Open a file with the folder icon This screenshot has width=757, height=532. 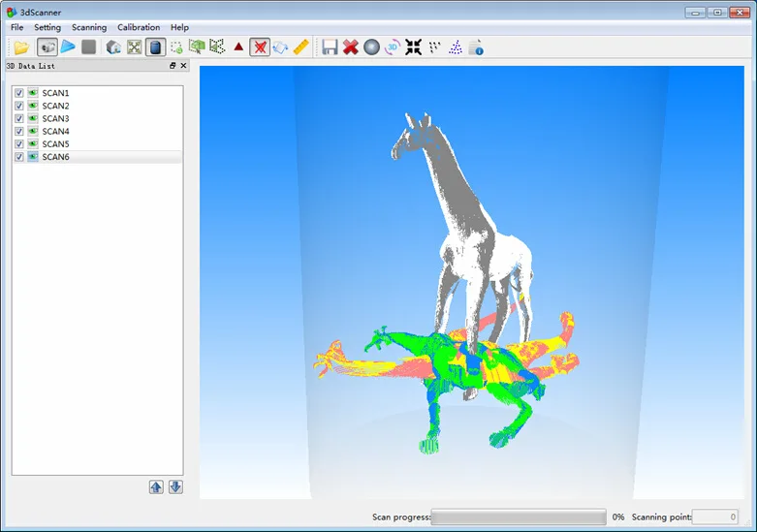pos(21,47)
